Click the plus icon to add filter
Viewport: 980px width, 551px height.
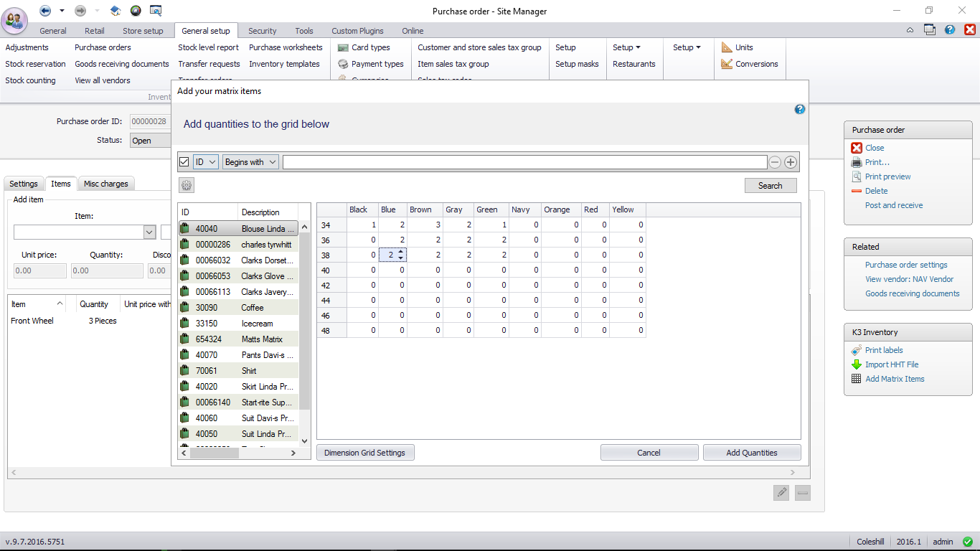[x=791, y=162]
